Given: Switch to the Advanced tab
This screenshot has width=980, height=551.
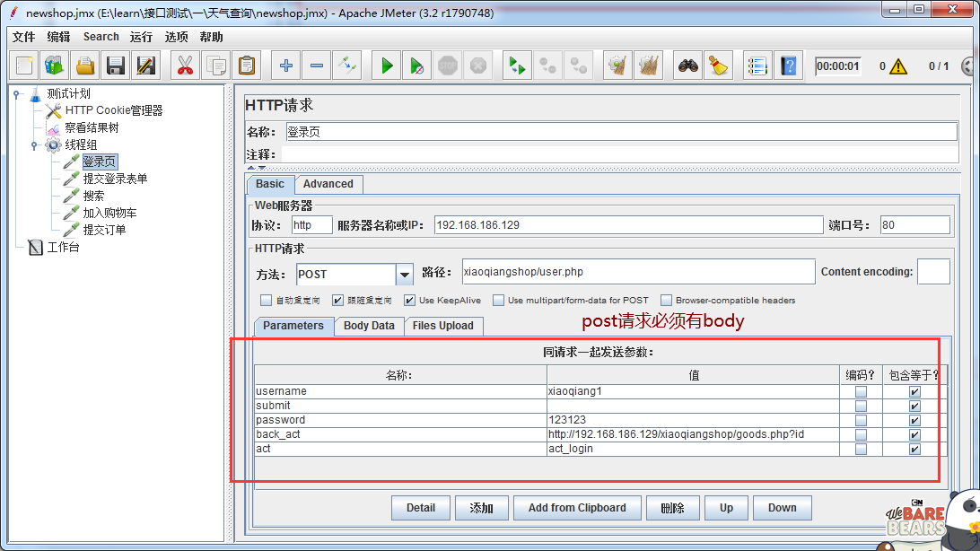Looking at the screenshot, I should [x=328, y=184].
